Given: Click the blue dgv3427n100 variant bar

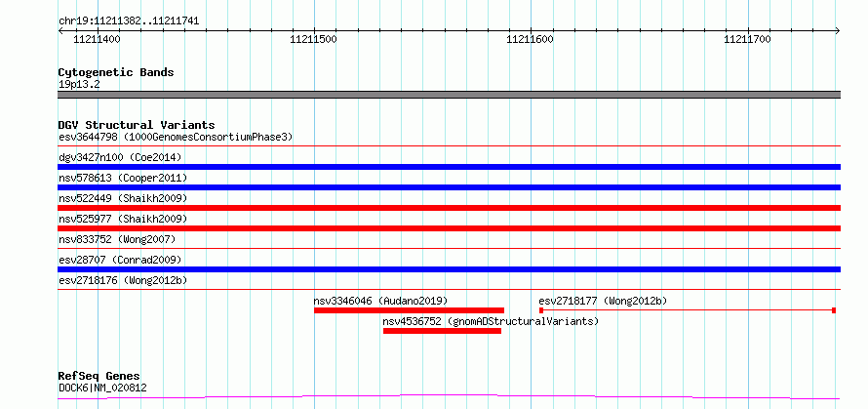Looking at the screenshot, I should point(449,167).
